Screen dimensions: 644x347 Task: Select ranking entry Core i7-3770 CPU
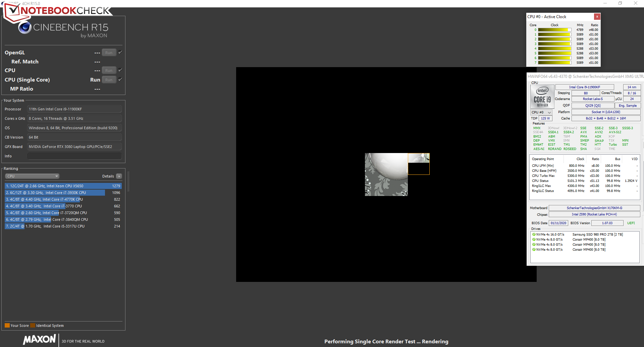[x=63, y=206]
